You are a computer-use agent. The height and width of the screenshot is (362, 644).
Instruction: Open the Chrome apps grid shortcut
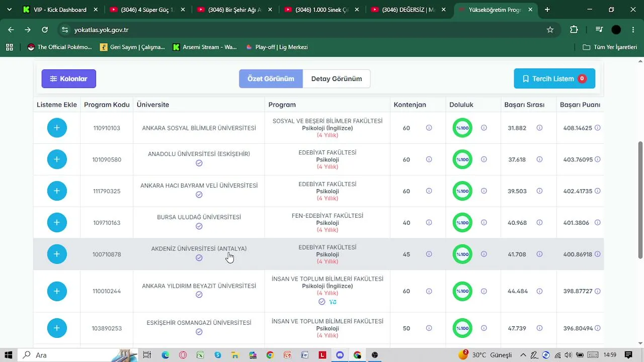click(x=9, y=47)
